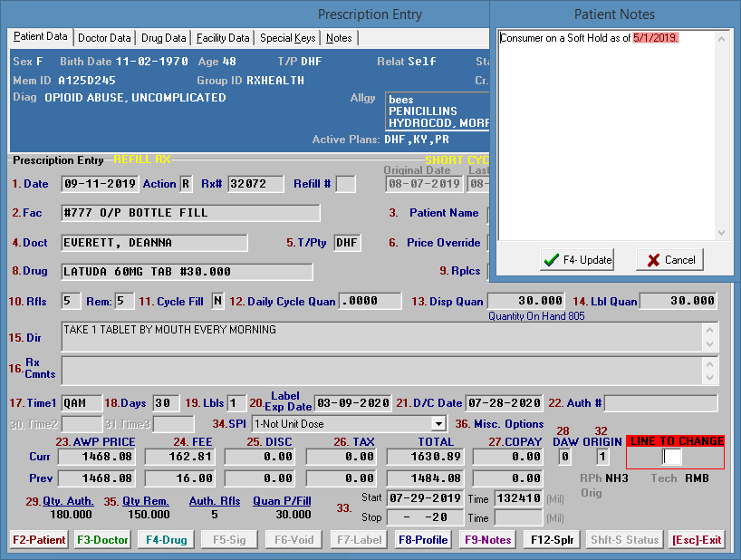Screen dimensions: 741x560
Task: Click the Drug field LATUDA 60MG TAB
Action: pyautogui.click(x=187, y=272)
